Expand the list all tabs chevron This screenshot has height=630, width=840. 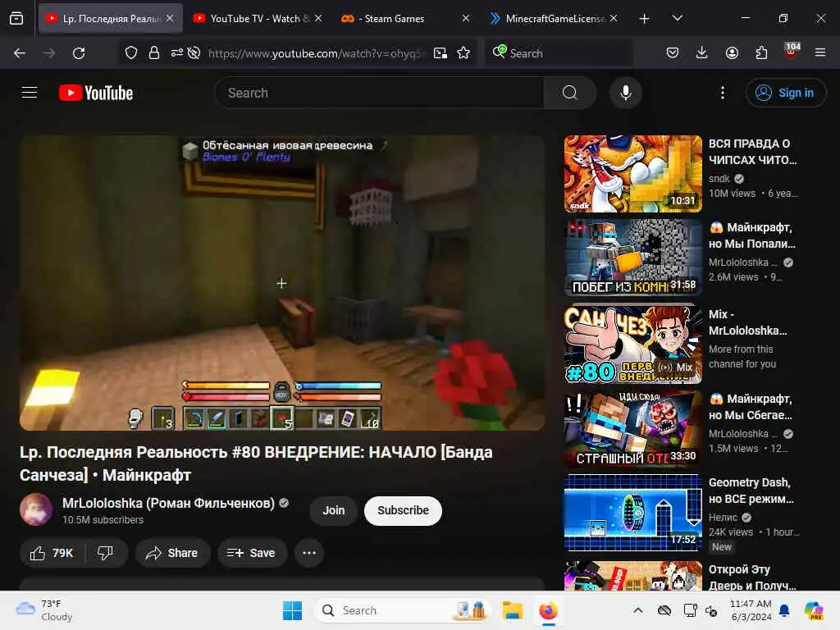677,18
